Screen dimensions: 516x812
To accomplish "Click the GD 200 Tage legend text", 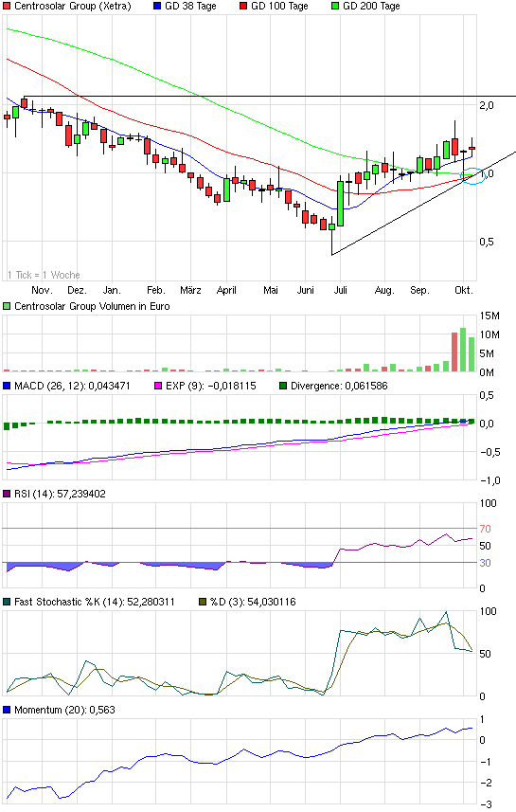I will click(x=371, y=7).
